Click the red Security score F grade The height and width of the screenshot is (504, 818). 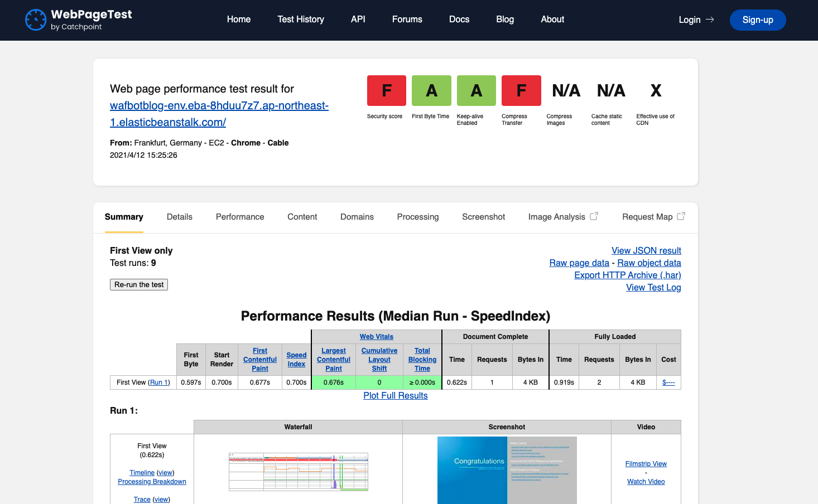point(386,90)
